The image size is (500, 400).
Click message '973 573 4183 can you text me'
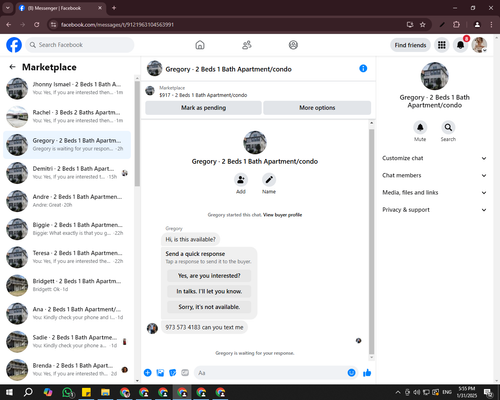point(204,327)
